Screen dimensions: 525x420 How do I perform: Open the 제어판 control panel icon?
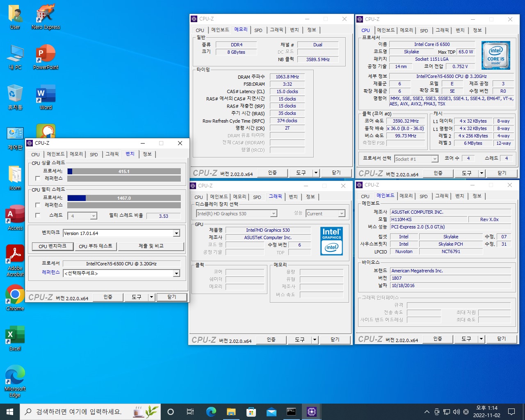15,138
